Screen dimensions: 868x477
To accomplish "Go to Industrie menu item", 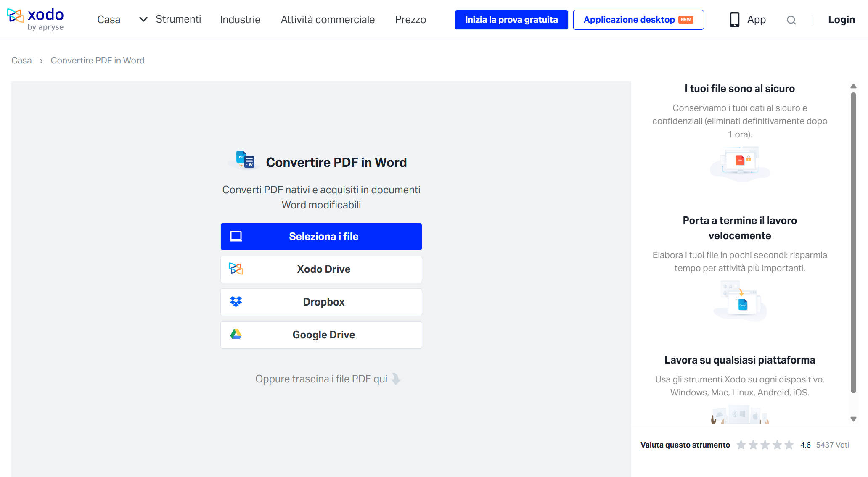I will [x=240, y=20].
